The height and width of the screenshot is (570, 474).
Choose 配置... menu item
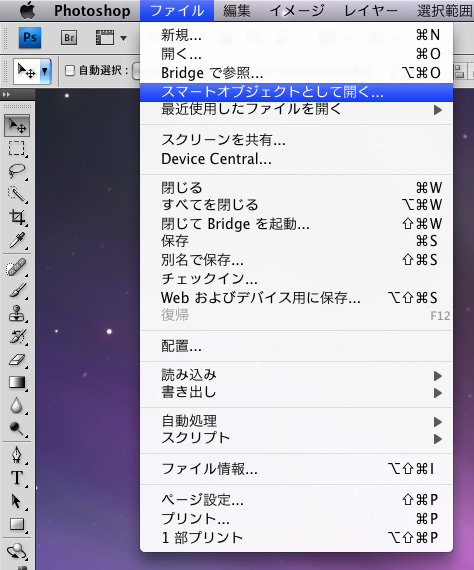click(297, 346)
